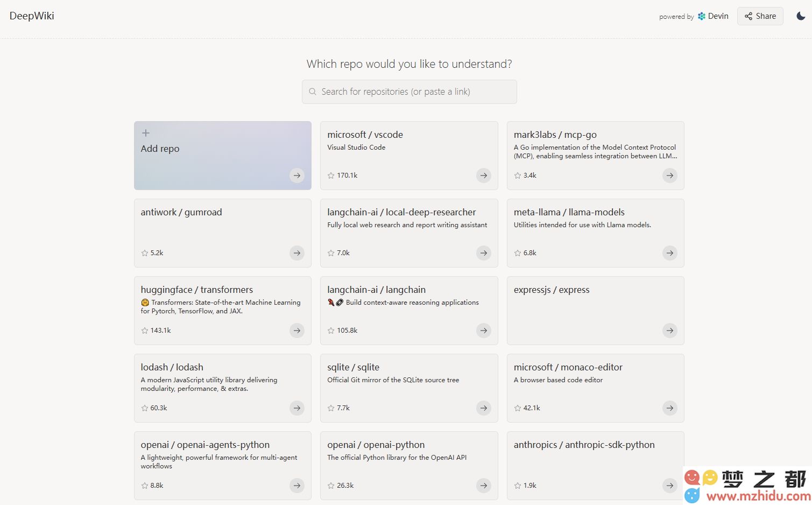Click the 170.1k star count

[347, 176]
